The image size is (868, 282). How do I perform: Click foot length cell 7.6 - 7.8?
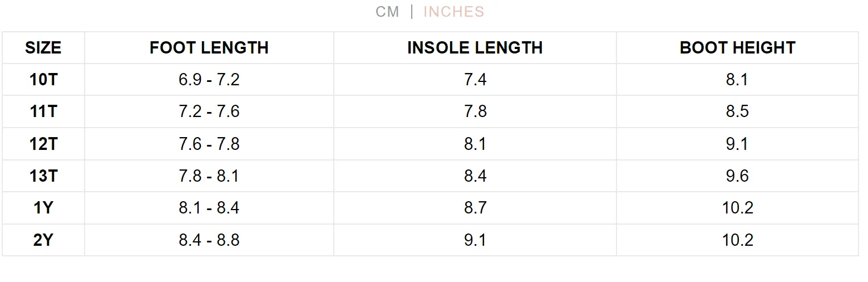point(209,144)
